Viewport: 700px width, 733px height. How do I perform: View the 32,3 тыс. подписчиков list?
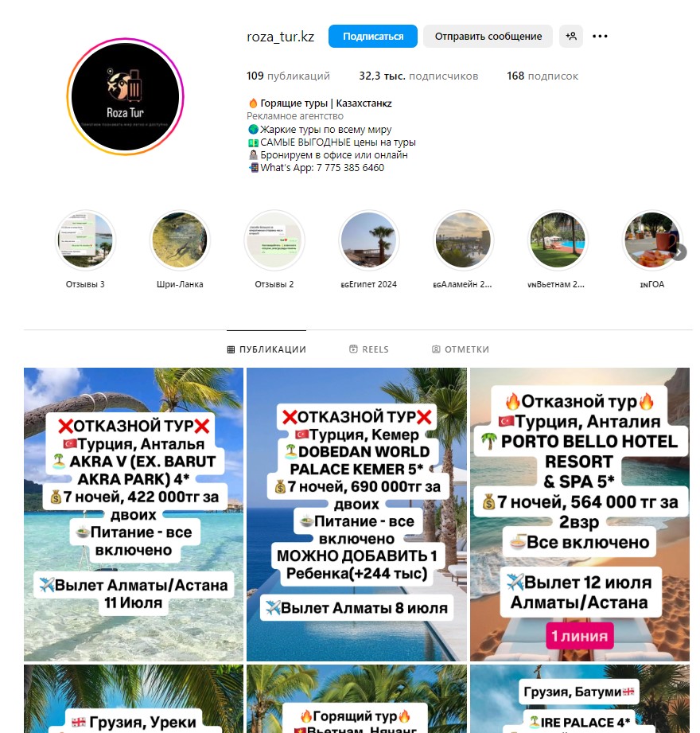tap(418, 76)
